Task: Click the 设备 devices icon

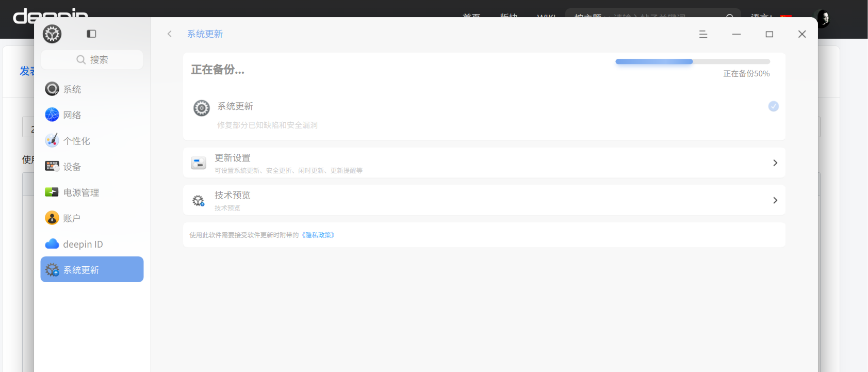Action: point(52,166)
